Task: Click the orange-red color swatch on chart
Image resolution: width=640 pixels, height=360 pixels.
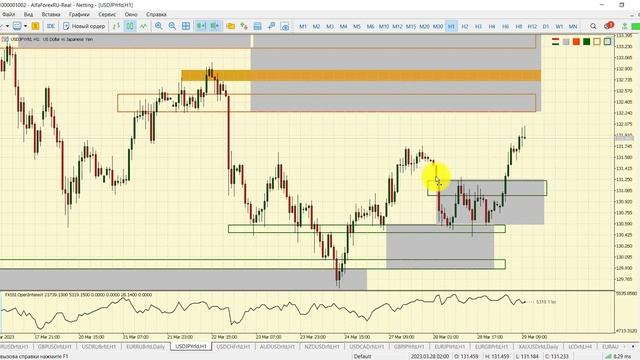Action: tap(576, 42)
